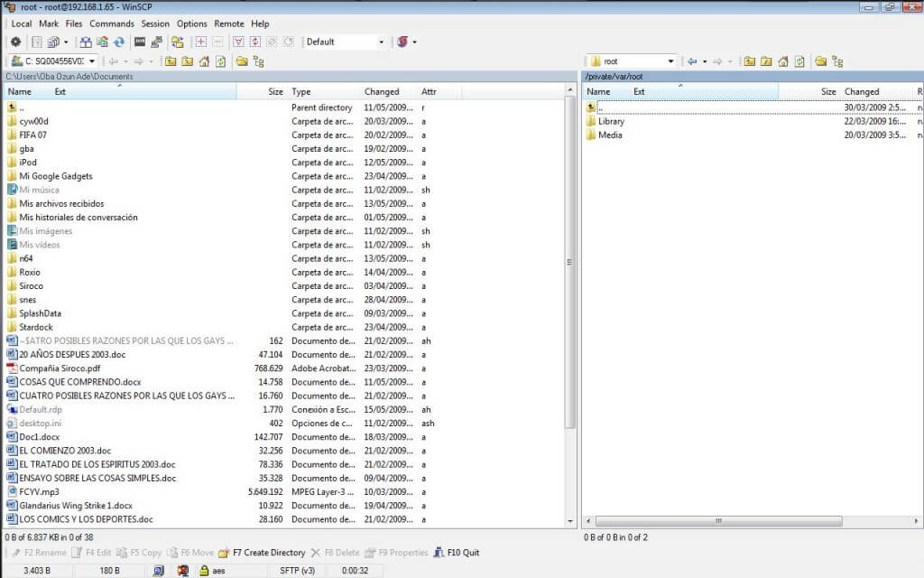Screen dimensions: 924x578
Task: Go to local parent directory icon
Action: (x=171, y=61)
